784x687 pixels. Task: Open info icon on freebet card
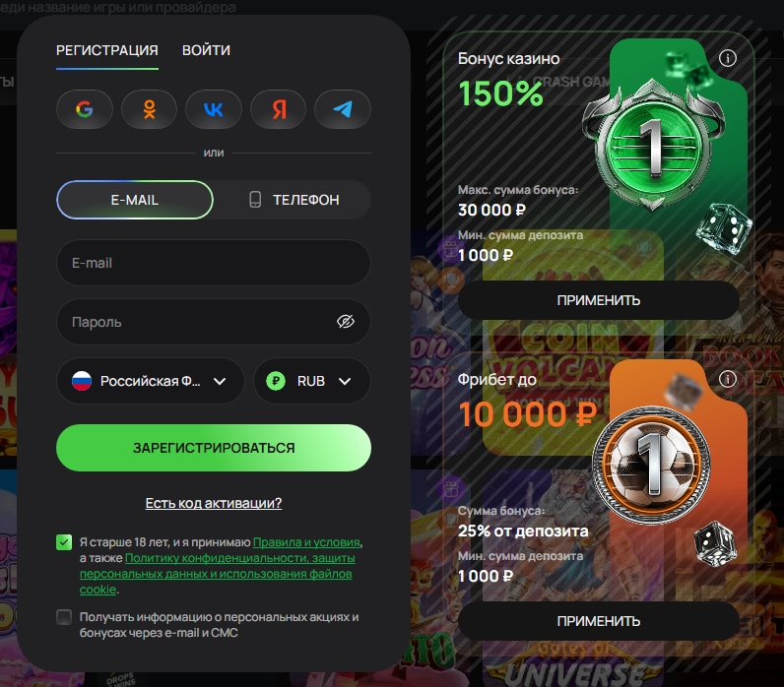728,379
